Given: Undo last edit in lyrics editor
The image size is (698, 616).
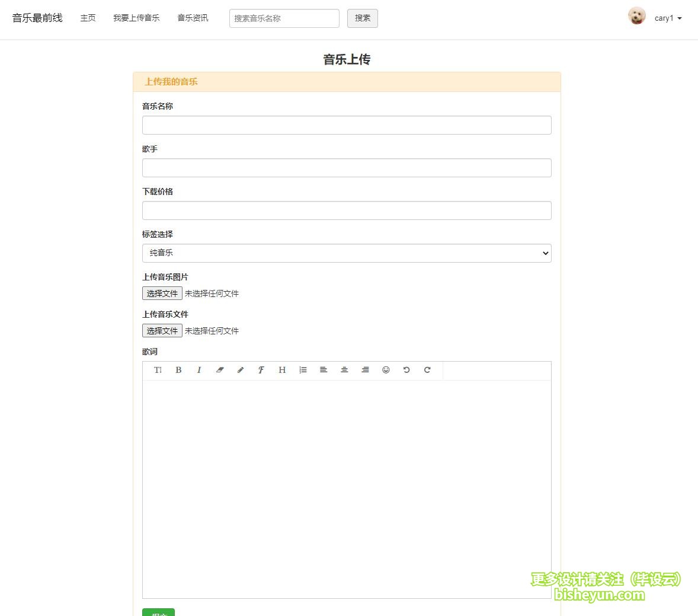Looking at the screenshot, I should point(406,370).
